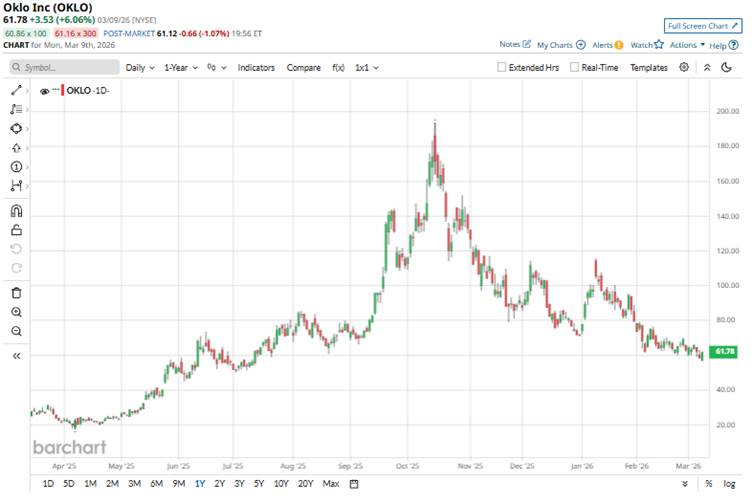This screenshot has width=753, height=503.
Task: Toggle percent scale button
Action: coord(708,484)
